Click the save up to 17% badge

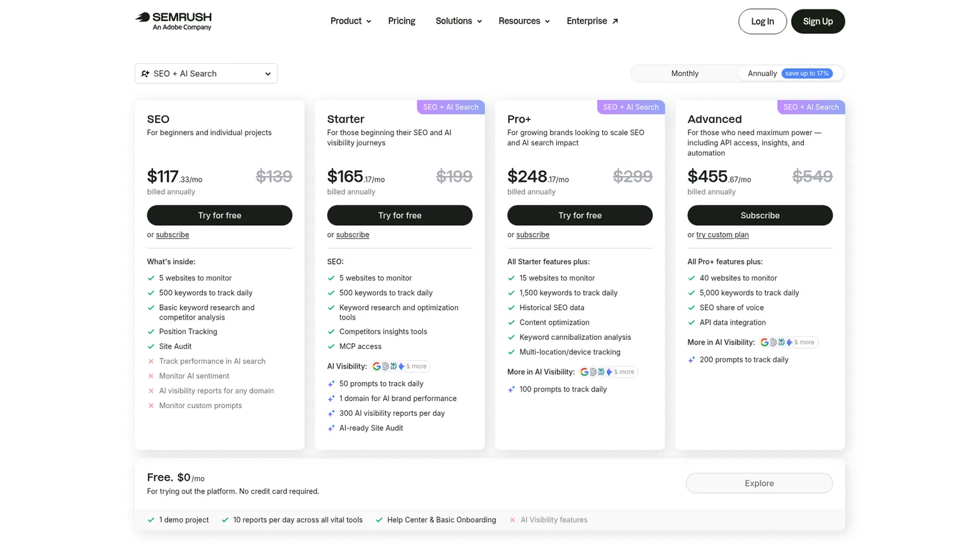[807, 73]
